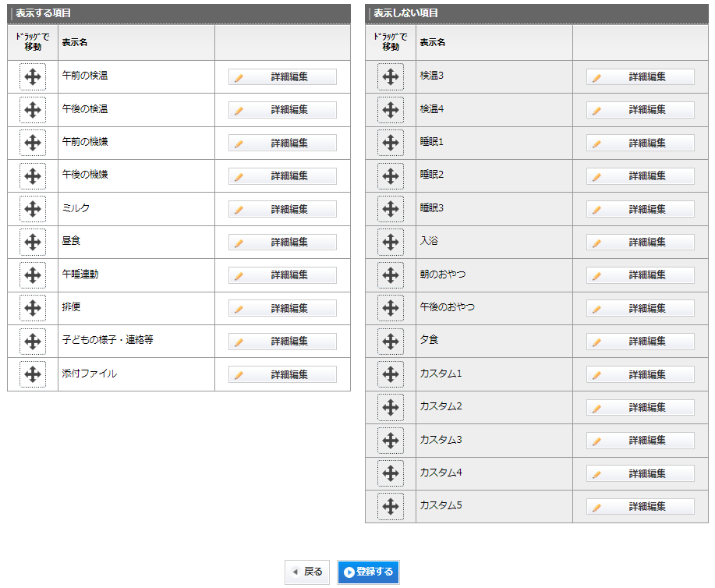Click the 登録する register button
The image size is (715, 588).
pyautogui.click(x=369, y=572)
